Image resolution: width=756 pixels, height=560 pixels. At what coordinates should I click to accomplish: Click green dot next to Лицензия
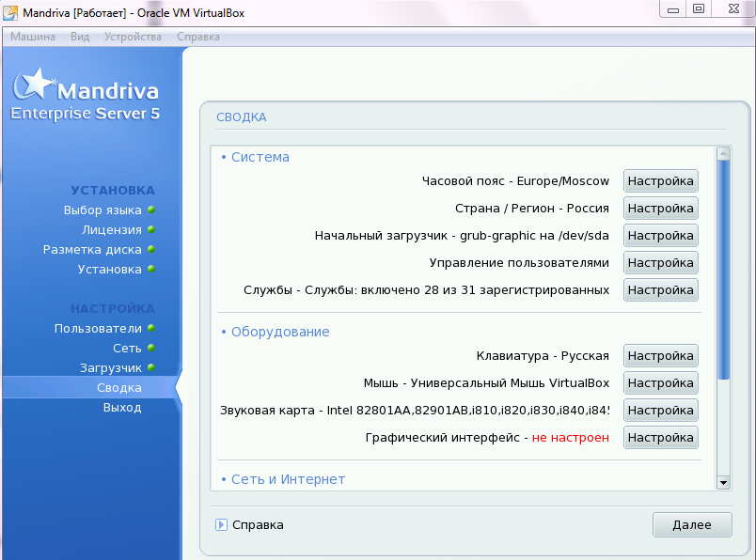pyautogui.click(x=151, y=229)
